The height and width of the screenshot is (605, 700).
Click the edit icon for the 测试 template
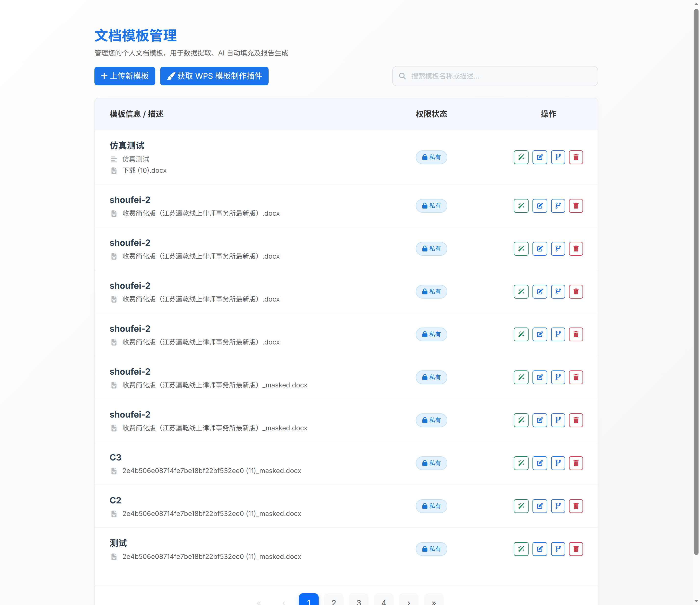pos(540,549)
